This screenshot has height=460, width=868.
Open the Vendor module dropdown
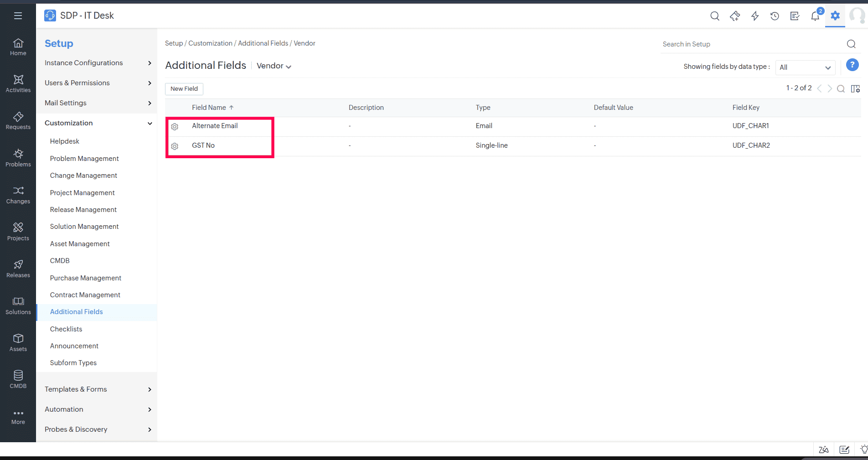[274, 66]
